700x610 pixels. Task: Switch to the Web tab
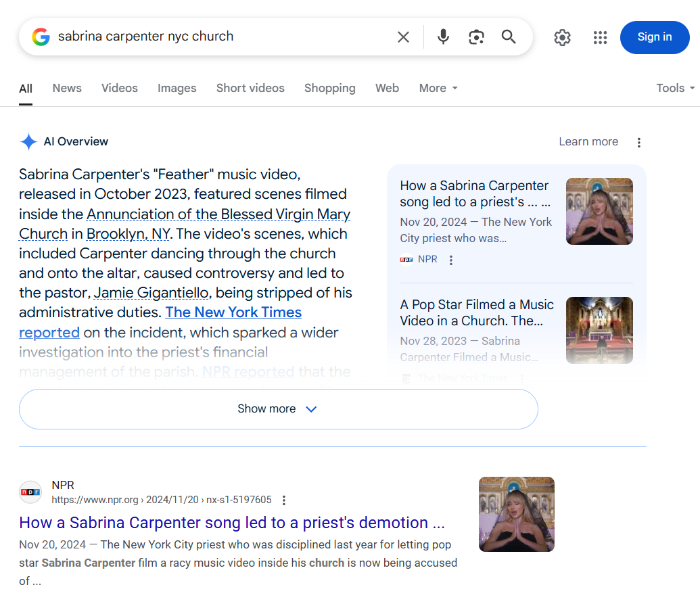point(387,88)
